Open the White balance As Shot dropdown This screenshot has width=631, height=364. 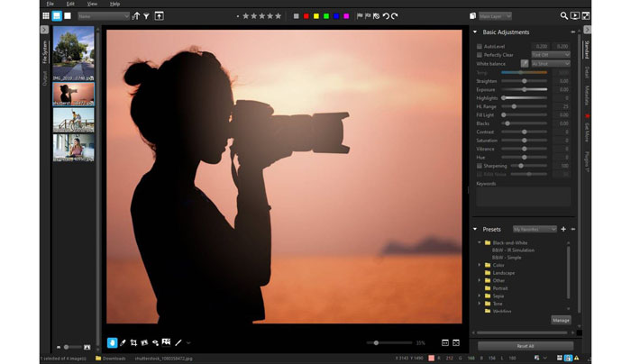550,64
